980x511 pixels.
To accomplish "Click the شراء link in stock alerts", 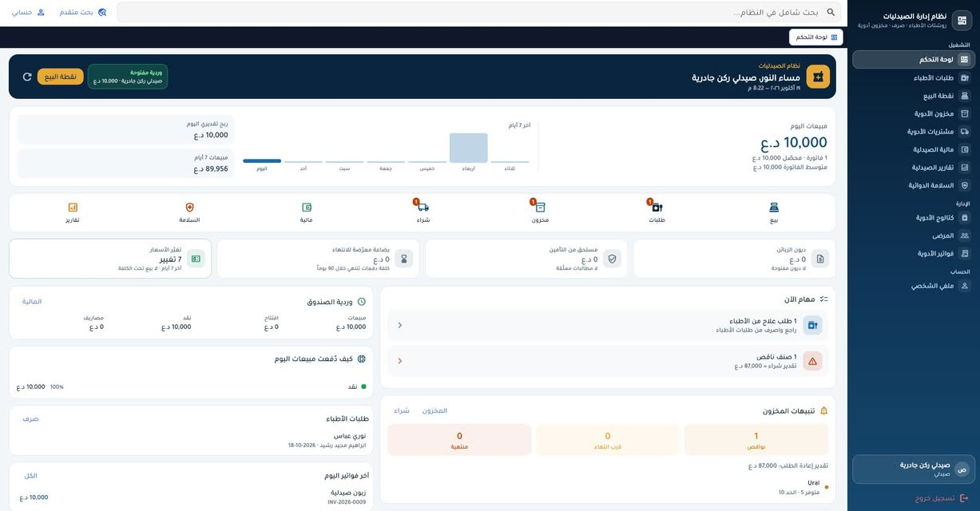I will (x=402, y=410).
